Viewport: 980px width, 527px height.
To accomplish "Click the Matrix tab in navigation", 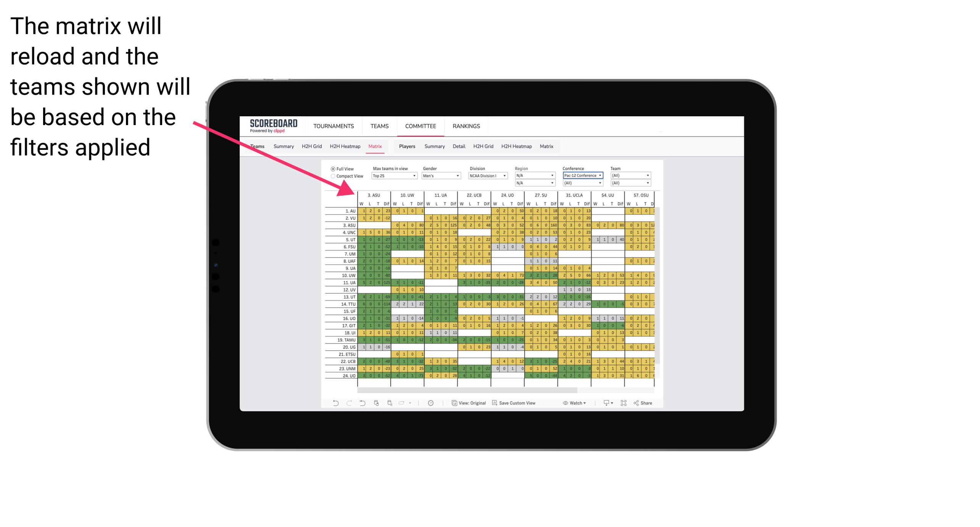I will (x=375, y=146).
